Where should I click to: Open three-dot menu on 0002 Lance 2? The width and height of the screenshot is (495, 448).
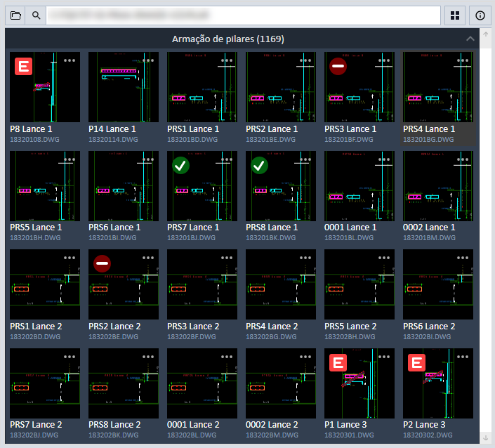(x=305, y=357)
